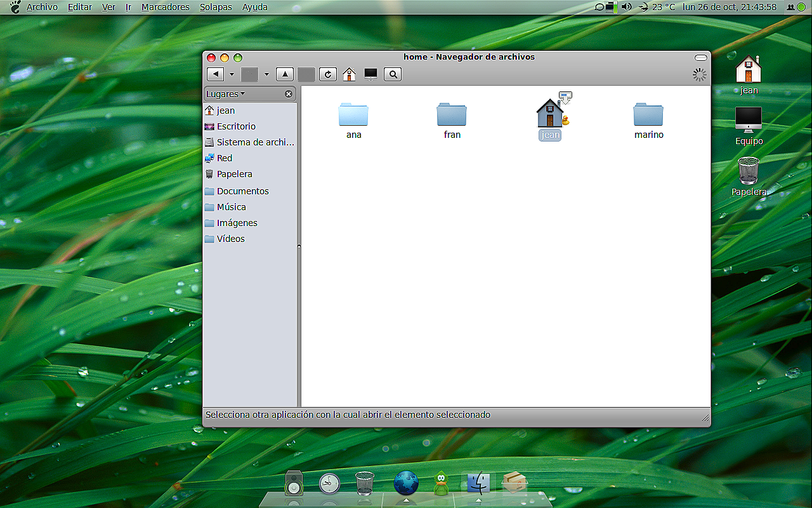
Task: Open Imágenes bookmark in sidebar
Action: [250, 223]
